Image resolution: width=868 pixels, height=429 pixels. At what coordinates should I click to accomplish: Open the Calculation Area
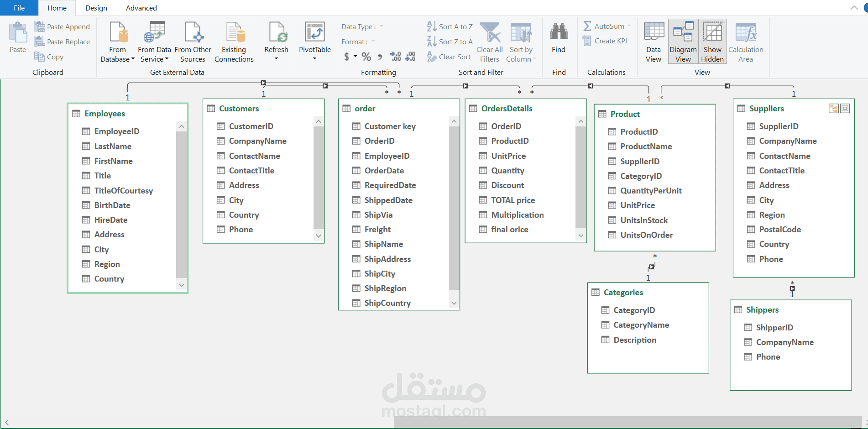point(745,41)
